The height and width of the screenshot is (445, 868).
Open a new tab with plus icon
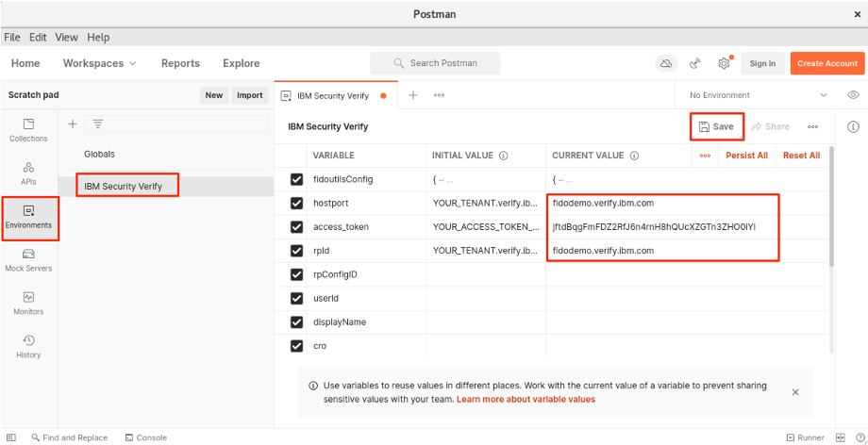point(413,95)
